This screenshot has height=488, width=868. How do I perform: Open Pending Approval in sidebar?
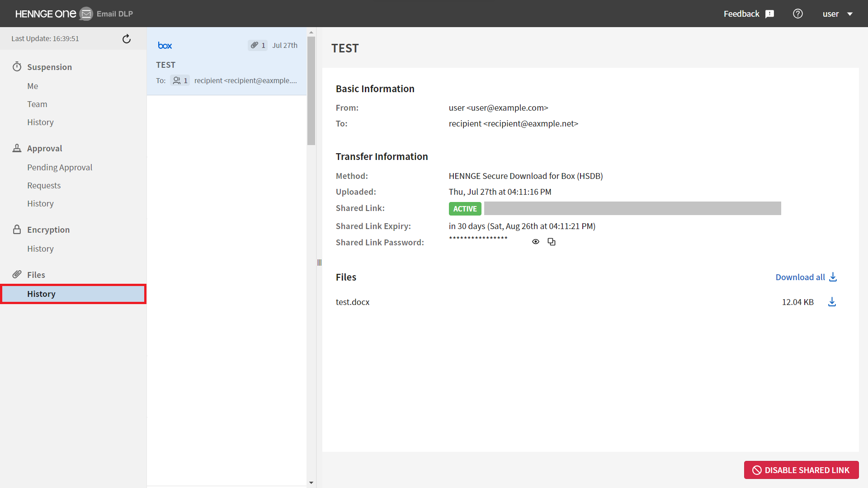60,167
